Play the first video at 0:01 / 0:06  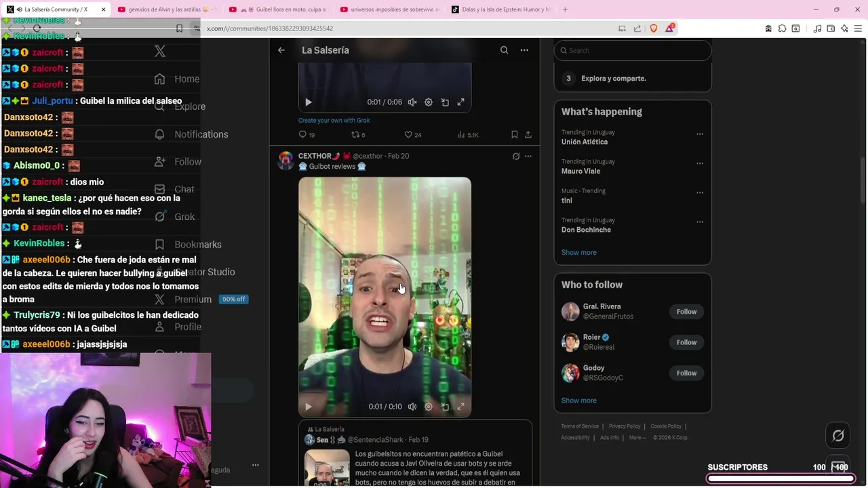pyautogui.click(x=308, y=102)
